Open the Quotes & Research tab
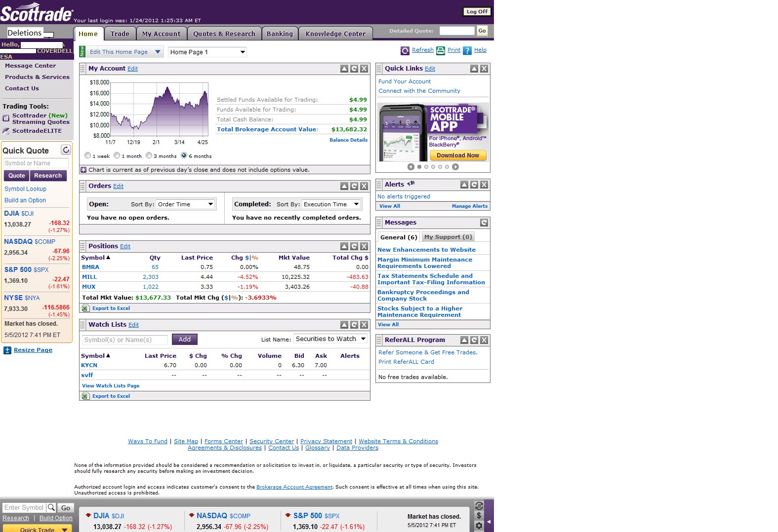Screen dimensions: 778x532 coord(224,34)
